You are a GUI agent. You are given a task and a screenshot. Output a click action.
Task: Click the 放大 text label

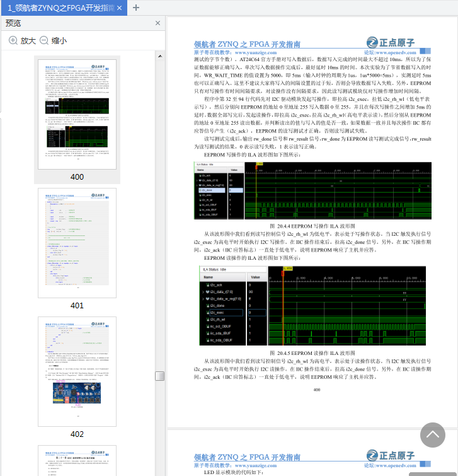coord(28,41)
